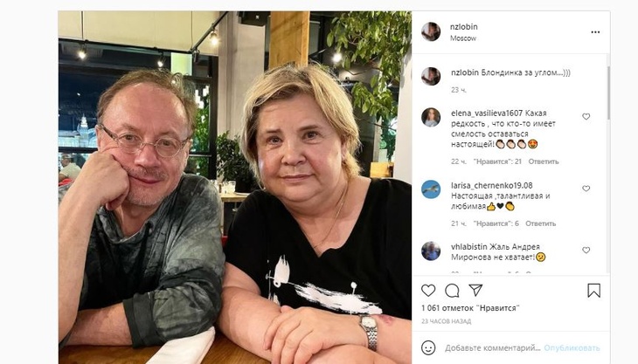The height and width of the screenshot is (364, 638).
Task: Reply to elena_vasilieva1607's comment with Ответить
Action: click(x=544, y=161)
